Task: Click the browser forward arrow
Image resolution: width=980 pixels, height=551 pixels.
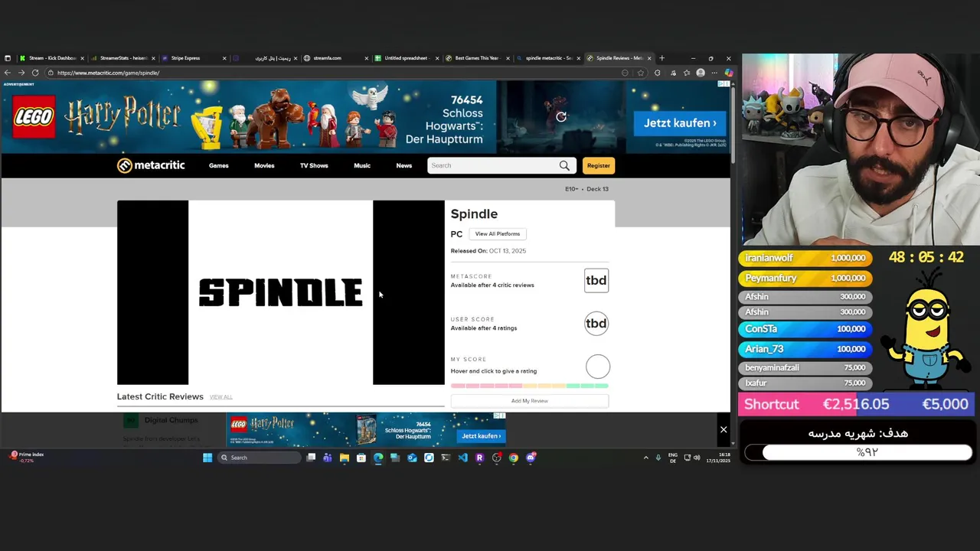Action: click(x=21, y=73)
